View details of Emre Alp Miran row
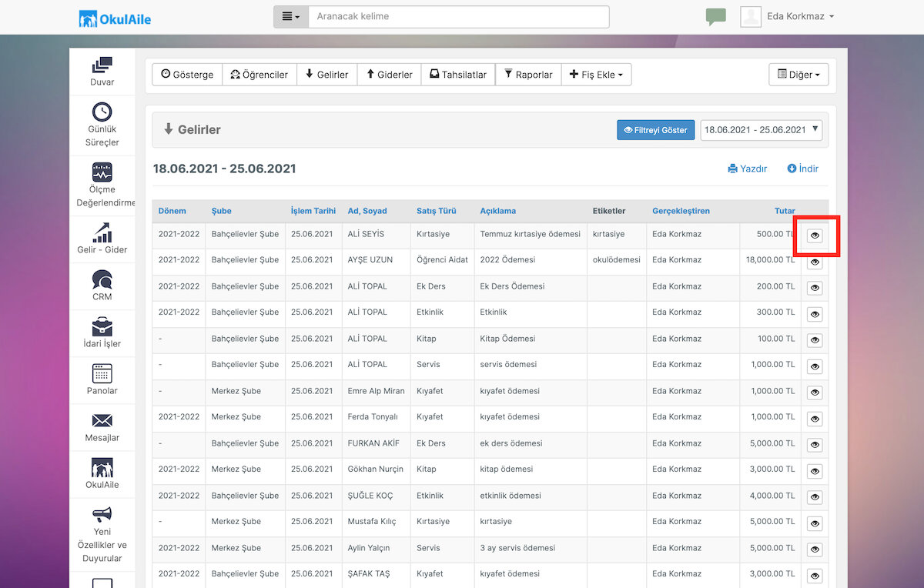 [815, 393]
